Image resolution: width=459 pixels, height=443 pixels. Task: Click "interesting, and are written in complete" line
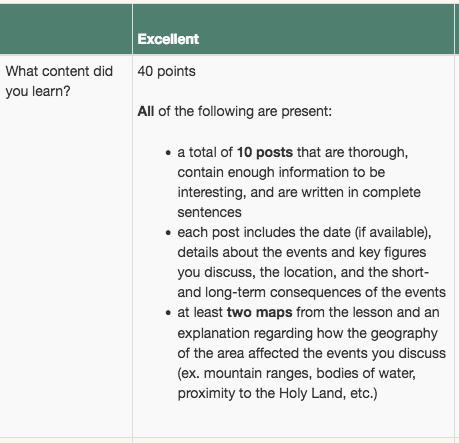click(x=299, y=192)
